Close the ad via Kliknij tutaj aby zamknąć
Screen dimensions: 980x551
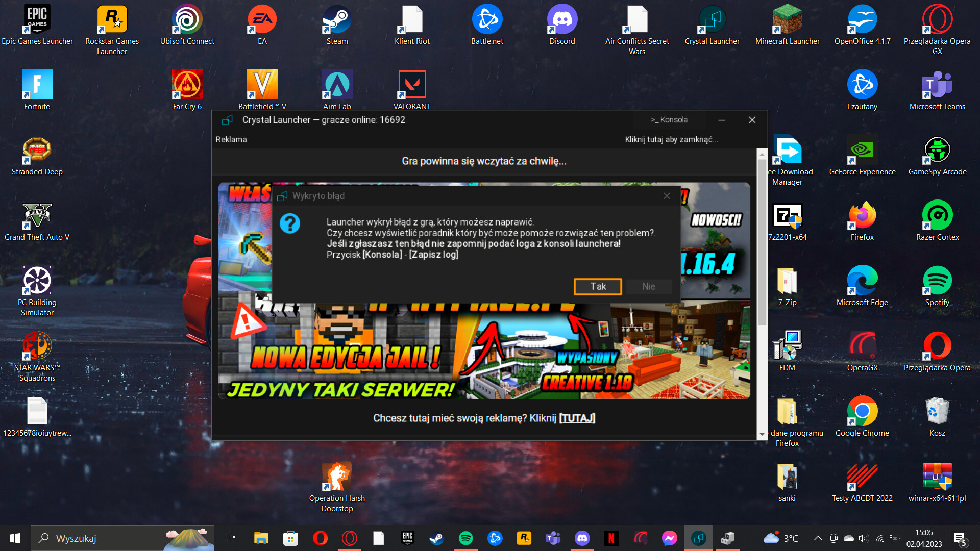tap(671, 139)
